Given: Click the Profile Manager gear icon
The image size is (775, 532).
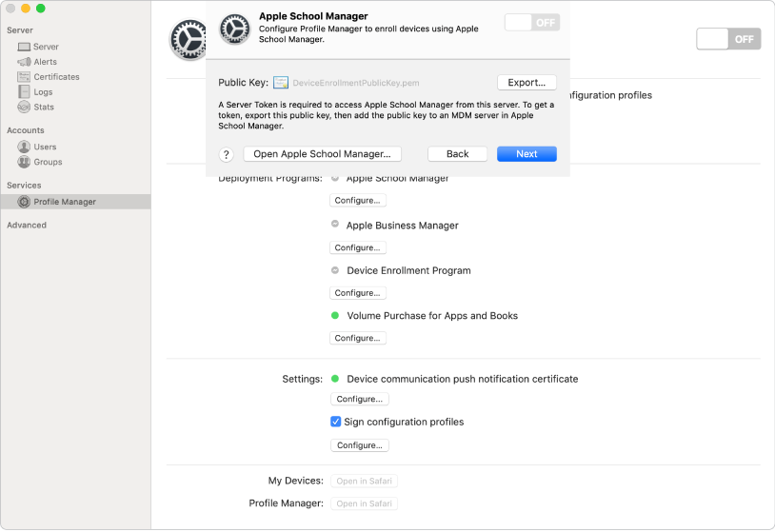Looking at the screenshot, I should (25, 202).
